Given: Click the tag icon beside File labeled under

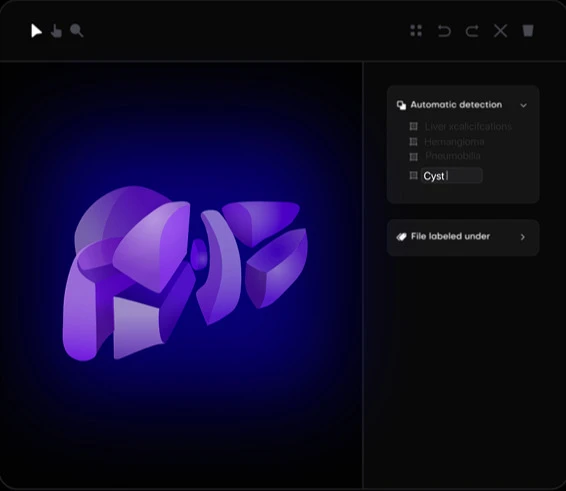Looking at the screenshot, I should coord(401,237).
